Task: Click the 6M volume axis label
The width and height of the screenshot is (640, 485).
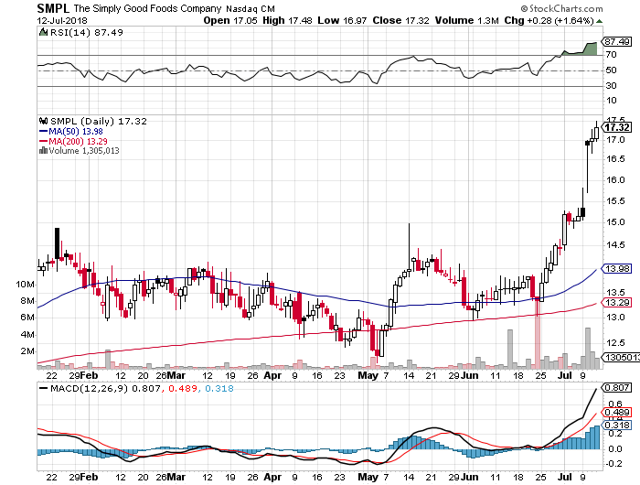Action: click(27, 318)
